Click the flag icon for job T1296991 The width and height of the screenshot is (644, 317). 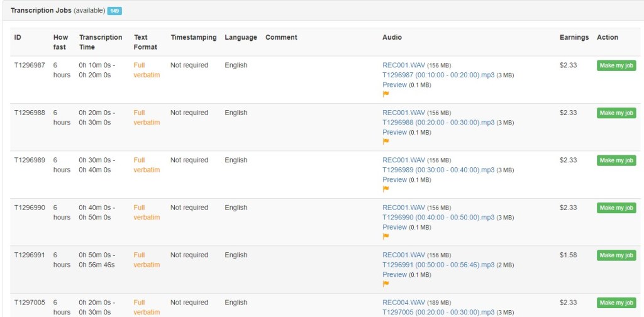tap(386, 284)
